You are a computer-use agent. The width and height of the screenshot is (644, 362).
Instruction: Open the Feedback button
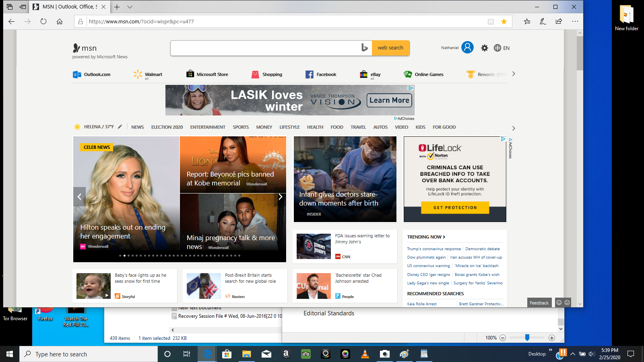click(x=539, y=303)
